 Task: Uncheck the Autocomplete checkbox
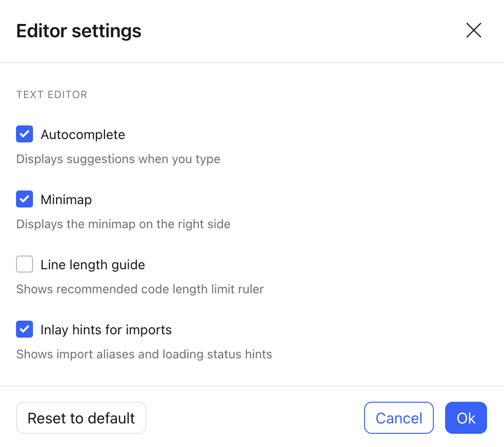(24, 134)
